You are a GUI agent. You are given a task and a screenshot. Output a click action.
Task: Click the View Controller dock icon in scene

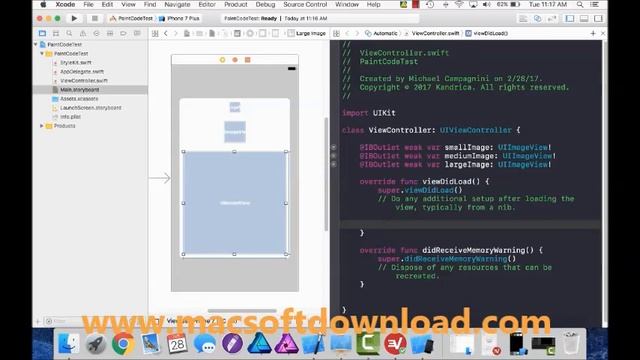tap(222, 60)
